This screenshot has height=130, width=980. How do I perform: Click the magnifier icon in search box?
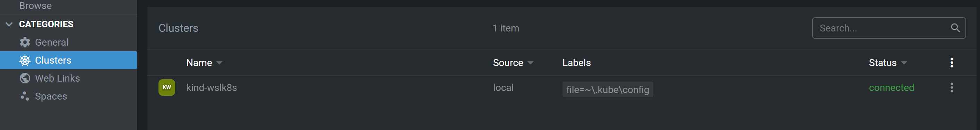coord(955,28)
